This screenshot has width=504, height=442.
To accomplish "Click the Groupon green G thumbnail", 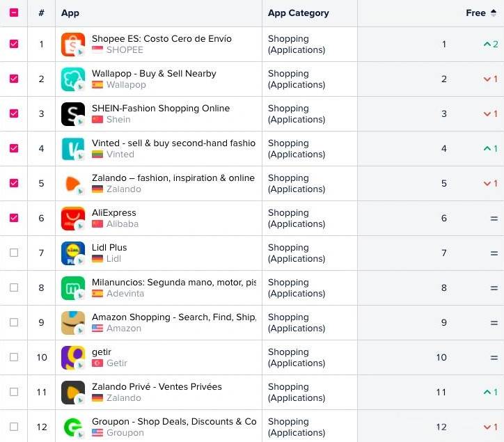I will pos(73,427).
